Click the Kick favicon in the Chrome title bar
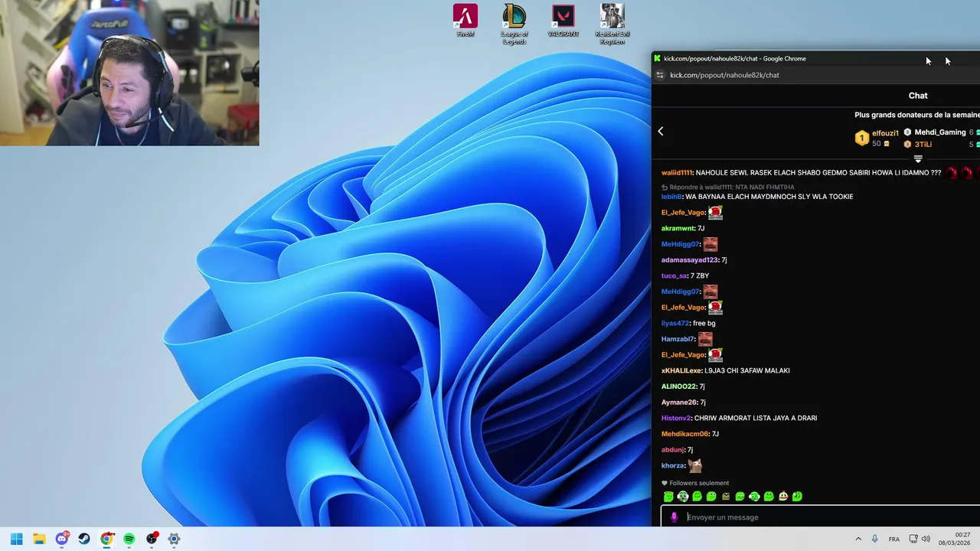This screenshot has width=980, height=551. coord(657,58)
